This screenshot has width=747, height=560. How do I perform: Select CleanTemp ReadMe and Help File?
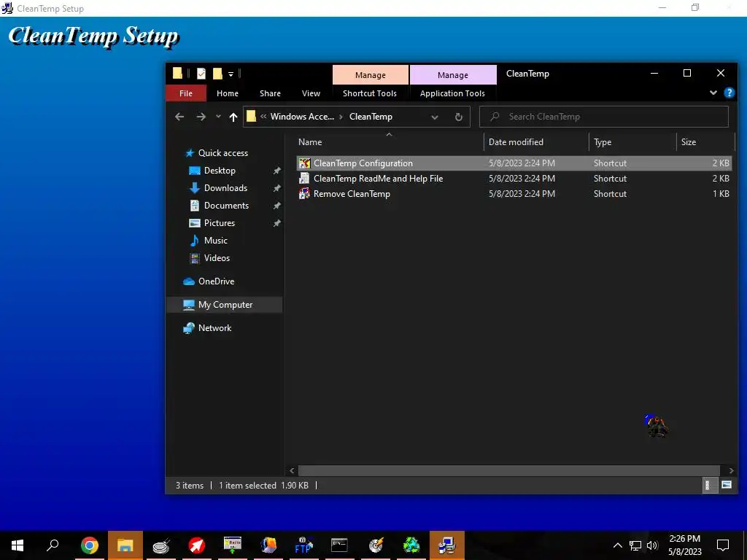point(514,179)
